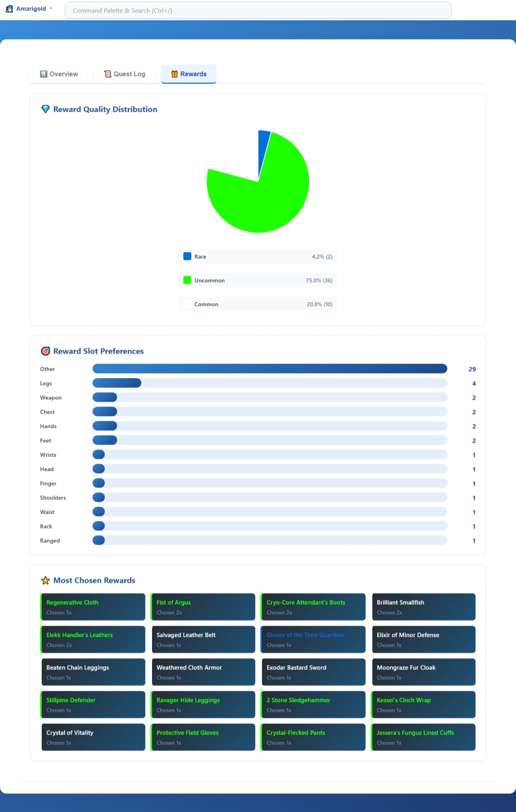This screenshot has width=516, height=812.
Task: Focus the Command Palette & Search field
Action: [258, 10]
